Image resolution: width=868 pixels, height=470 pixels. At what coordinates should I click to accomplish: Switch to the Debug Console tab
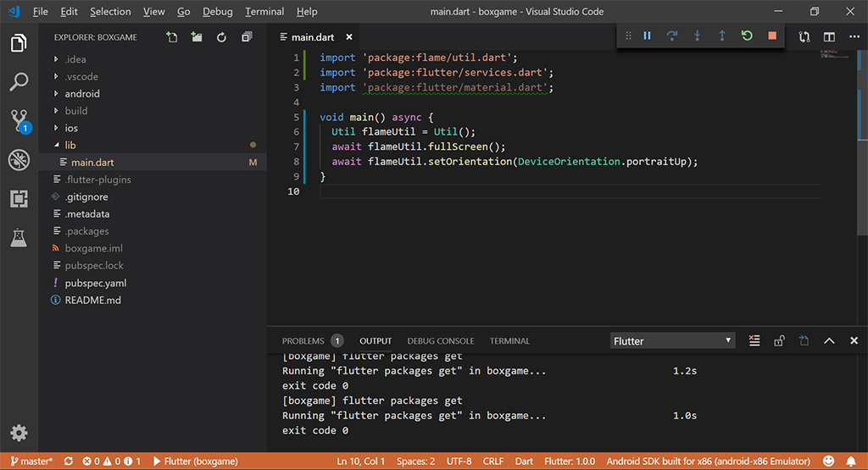point(440,340)
